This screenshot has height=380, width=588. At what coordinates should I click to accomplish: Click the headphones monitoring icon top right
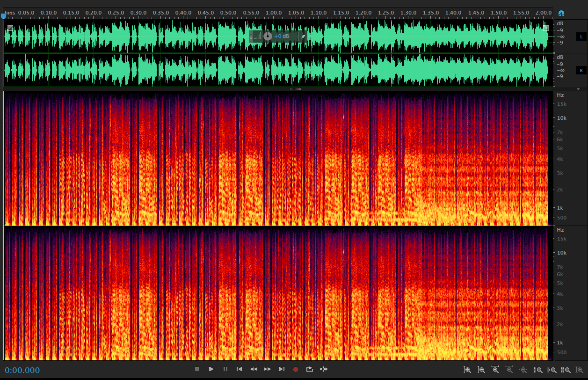561,13
